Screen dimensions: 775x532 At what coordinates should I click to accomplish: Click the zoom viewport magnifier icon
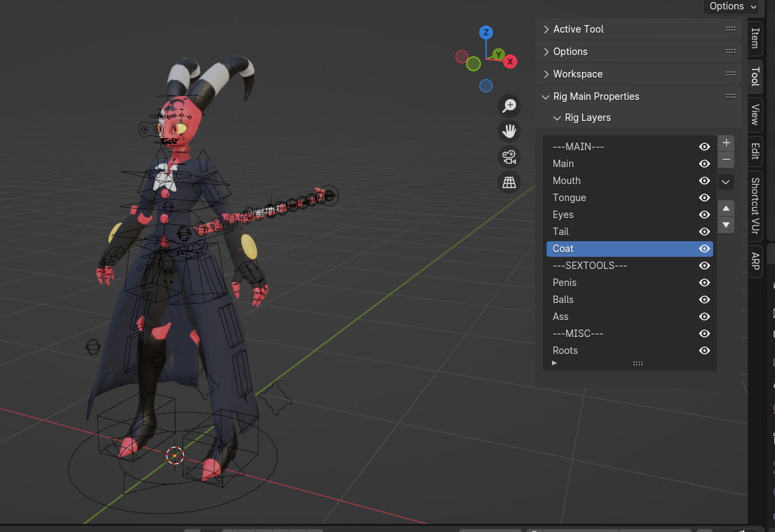509,106
